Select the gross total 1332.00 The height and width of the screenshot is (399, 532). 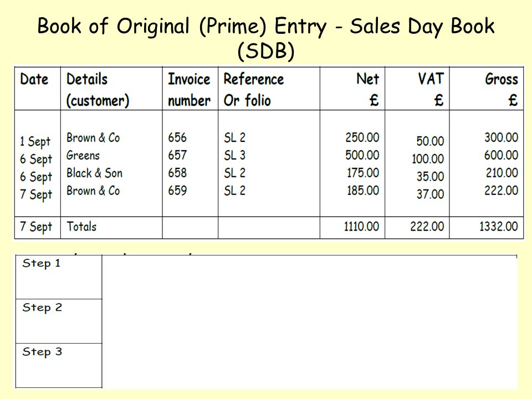coord(498,226)
